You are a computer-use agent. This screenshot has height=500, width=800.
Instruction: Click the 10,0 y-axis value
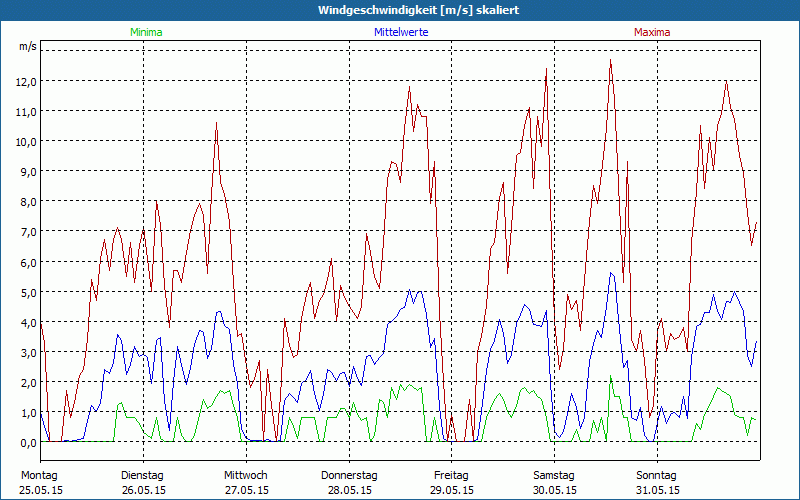pos(26,141)
